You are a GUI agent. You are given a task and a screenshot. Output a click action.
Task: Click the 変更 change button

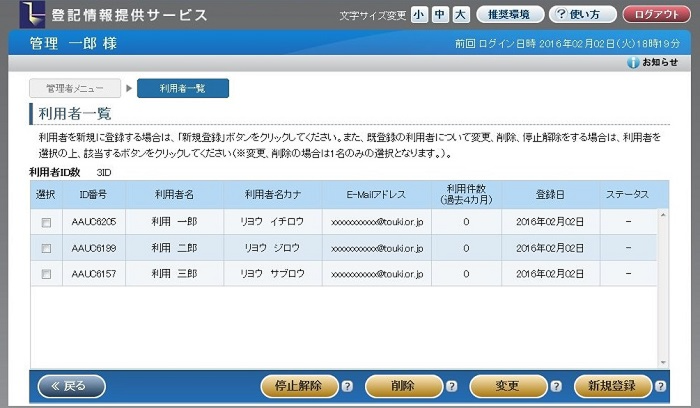pos(508,386)
